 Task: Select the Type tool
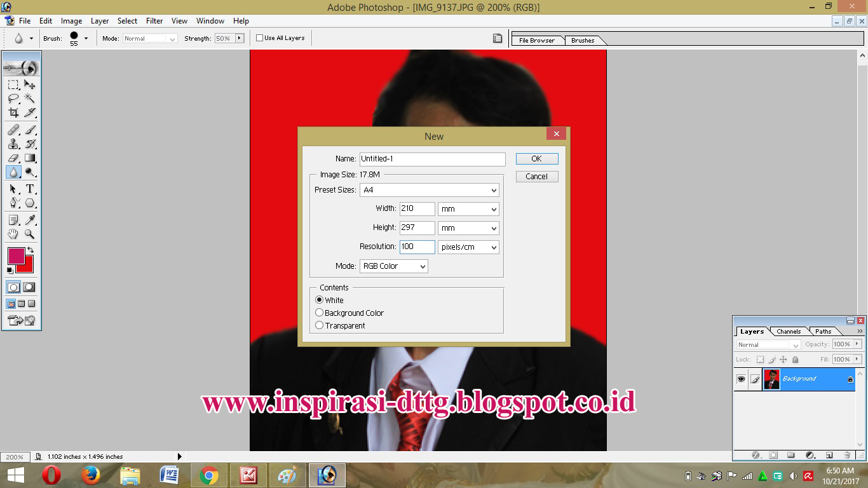click(x=30, y=189)
